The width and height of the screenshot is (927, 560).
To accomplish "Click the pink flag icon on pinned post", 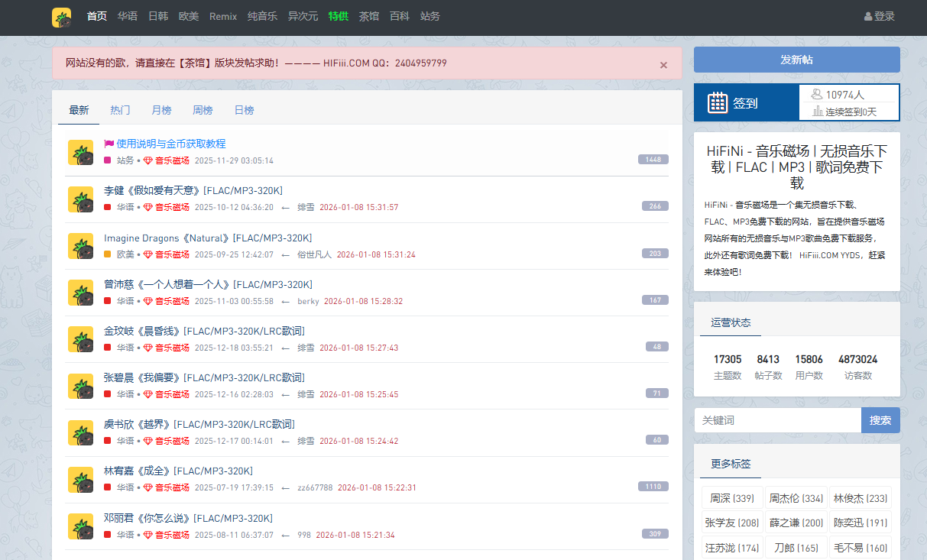I will (x=109, y=144).
